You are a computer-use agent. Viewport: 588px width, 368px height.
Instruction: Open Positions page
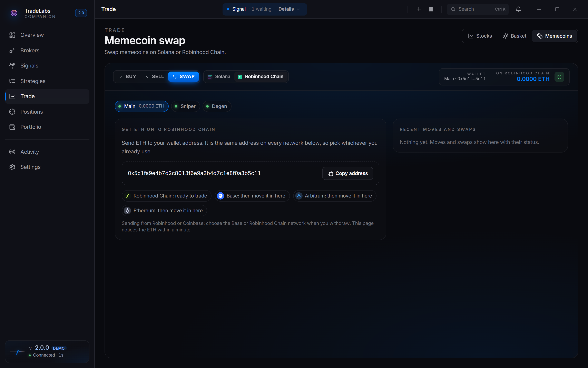click(47, 112)
